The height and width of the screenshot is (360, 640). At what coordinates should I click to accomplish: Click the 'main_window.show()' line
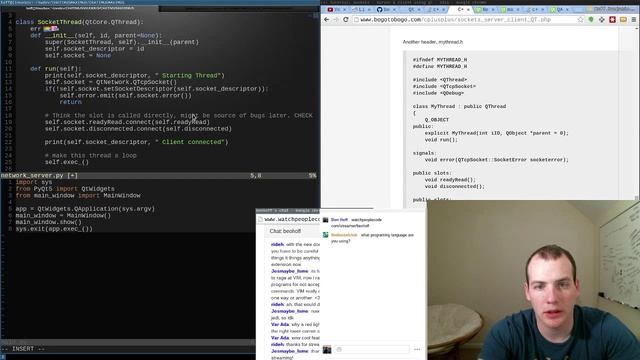(x=49, y=222)
